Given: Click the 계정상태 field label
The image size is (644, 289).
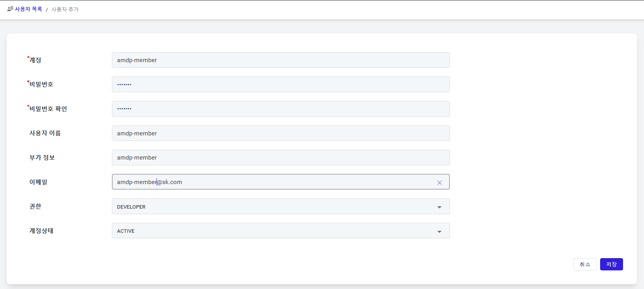Looking at the screenshot, I should pyautogui.click(x=41, y=231).
